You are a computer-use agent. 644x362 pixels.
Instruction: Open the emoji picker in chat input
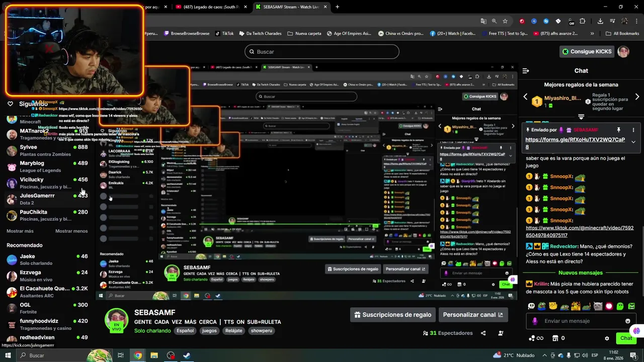[x=627, y=321]
